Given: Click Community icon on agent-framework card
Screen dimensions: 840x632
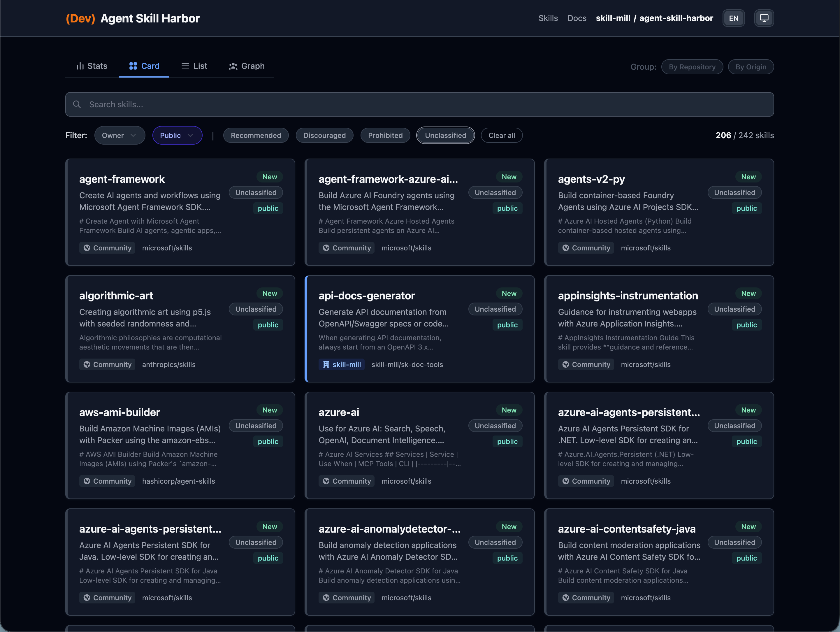Looking at the screenshot, I should (87, 248).
